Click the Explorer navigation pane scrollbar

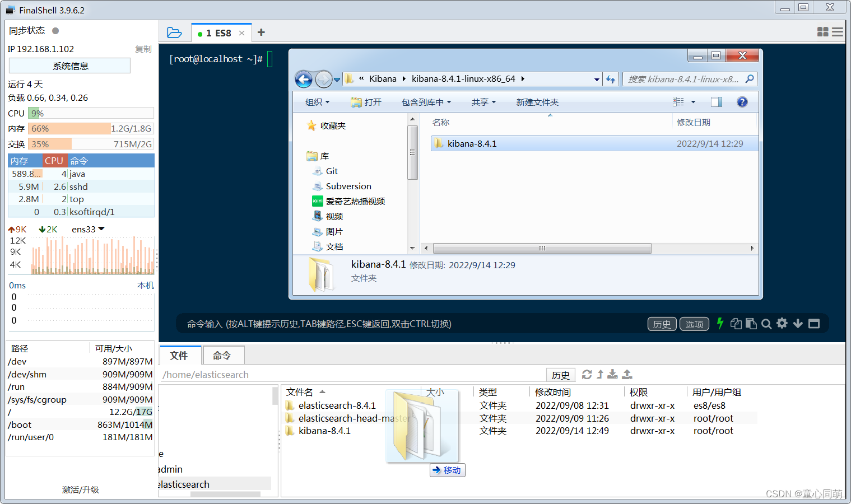pos(412,152)
